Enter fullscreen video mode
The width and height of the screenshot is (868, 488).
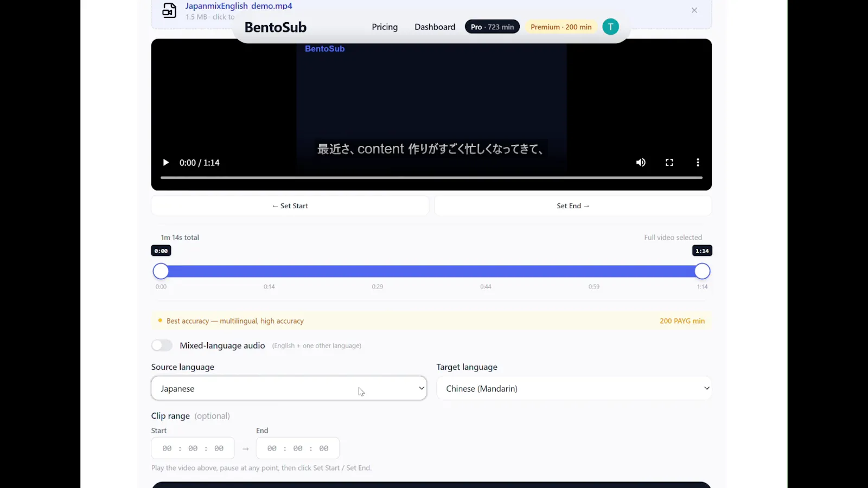point(669,163)
